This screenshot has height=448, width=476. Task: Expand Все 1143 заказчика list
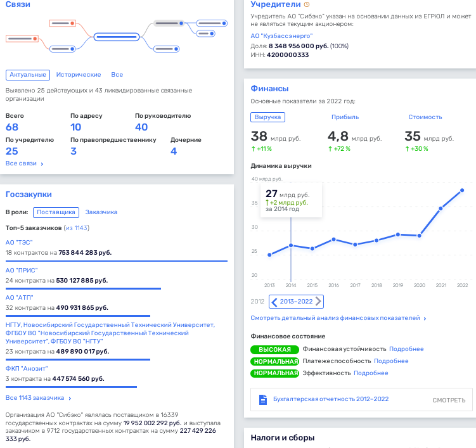click(x=38, y=398)
